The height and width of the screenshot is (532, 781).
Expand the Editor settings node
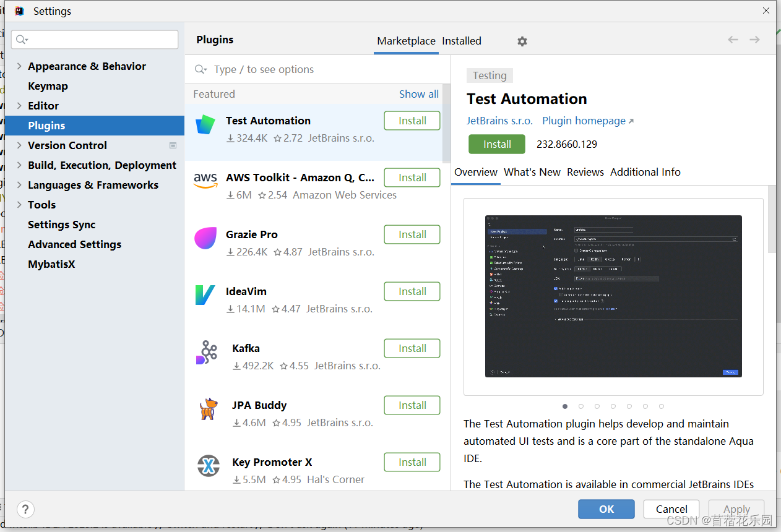coord(19,106)
